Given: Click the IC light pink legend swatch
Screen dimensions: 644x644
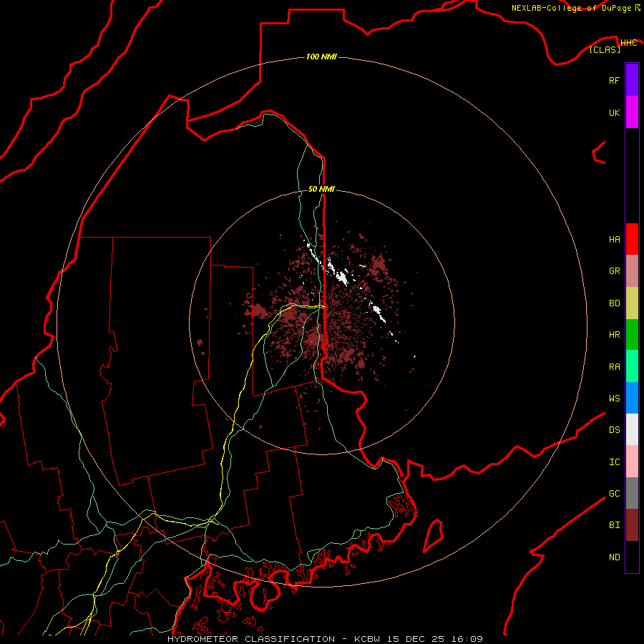Looking at the screenshot, I should (632, 462).
